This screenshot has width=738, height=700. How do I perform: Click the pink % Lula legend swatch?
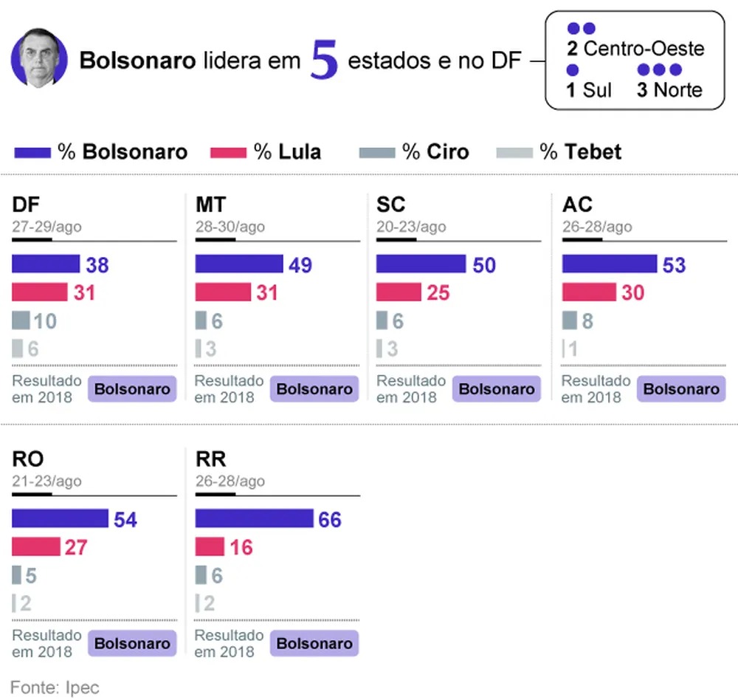point(228,153)
